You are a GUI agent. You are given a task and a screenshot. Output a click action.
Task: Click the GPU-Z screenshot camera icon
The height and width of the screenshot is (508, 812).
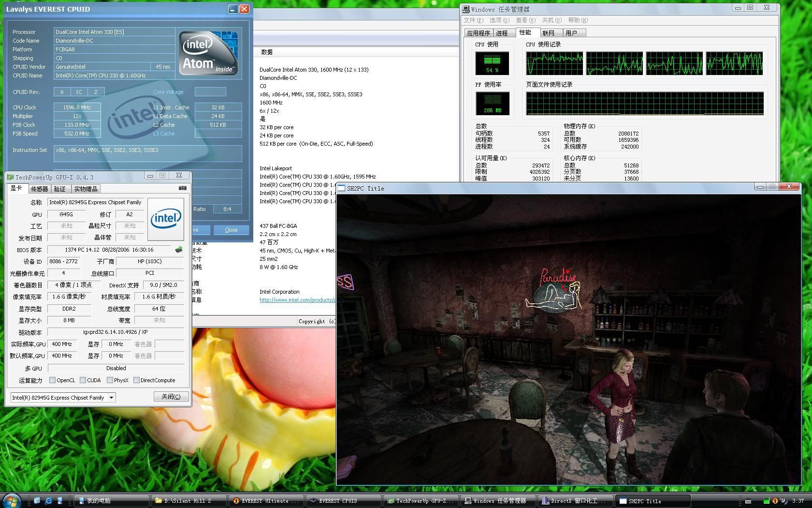pyautogui.click(x=183, y=188)
